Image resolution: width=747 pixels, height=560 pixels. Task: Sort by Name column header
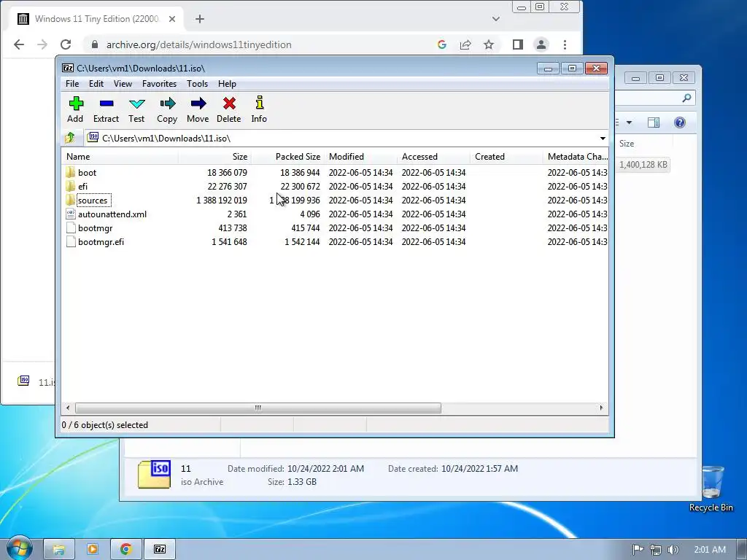point(120,157)
